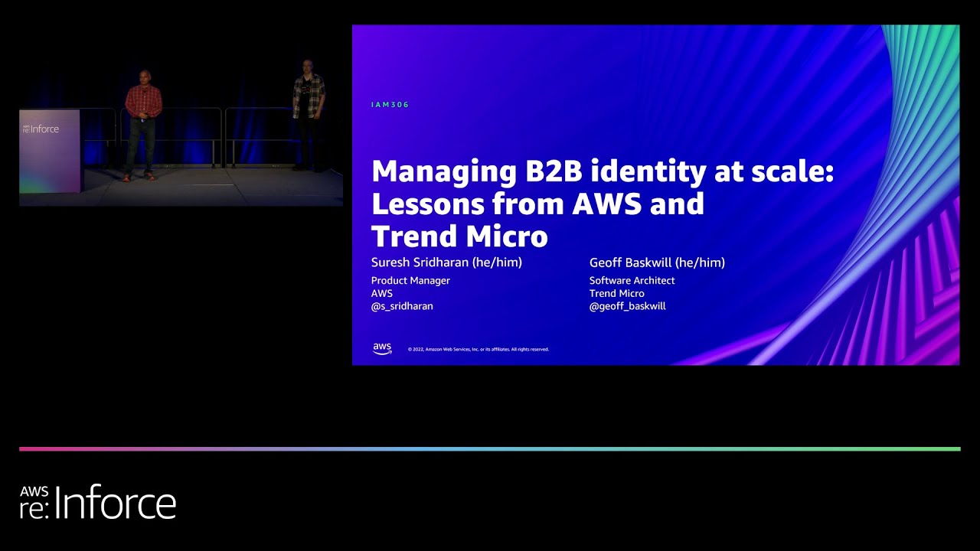
Task: Click the slide title 'Managing B2B identity at scale'
Action: pyautogui.click(x=602, y=171)
